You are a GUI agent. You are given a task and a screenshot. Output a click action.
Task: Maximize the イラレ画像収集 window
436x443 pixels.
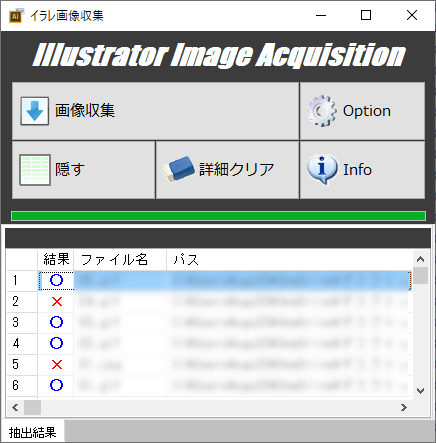[366, 15]
